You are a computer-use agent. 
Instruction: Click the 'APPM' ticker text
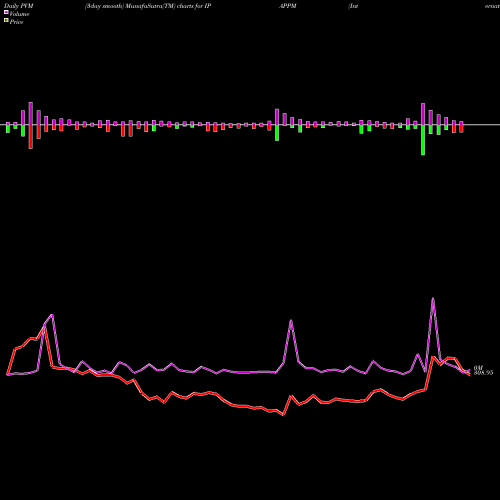click(287, 6)
